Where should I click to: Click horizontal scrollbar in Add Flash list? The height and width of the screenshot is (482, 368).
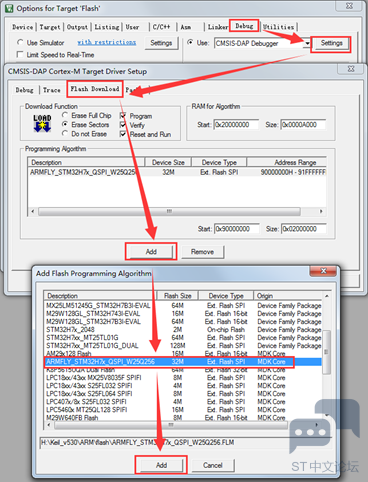click(171, 425)
